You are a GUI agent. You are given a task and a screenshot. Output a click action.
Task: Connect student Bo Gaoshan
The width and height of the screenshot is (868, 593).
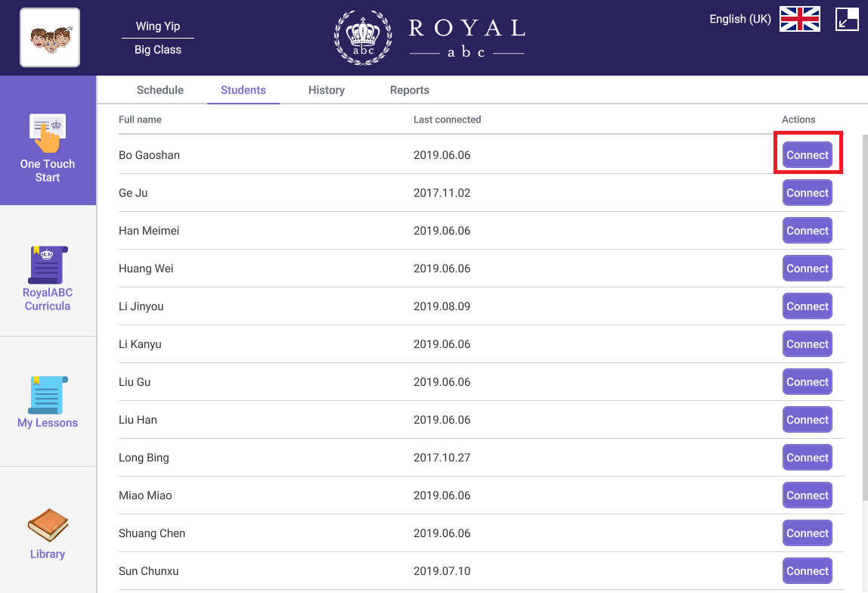pos(807,155)
